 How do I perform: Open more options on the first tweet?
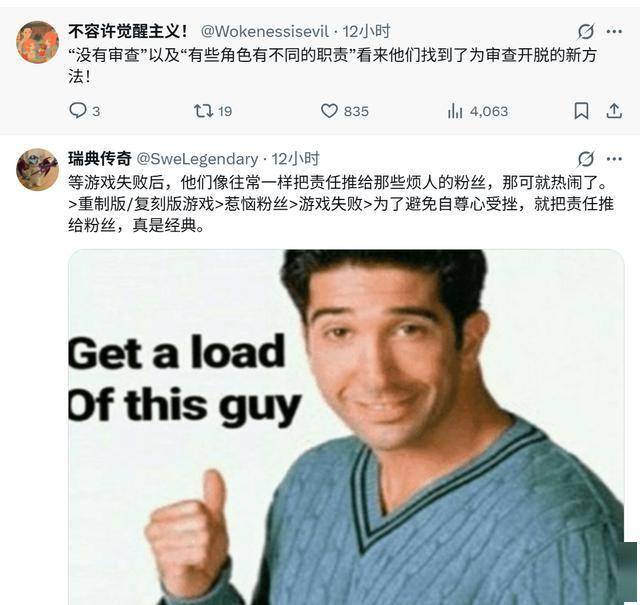click(614, 31)
